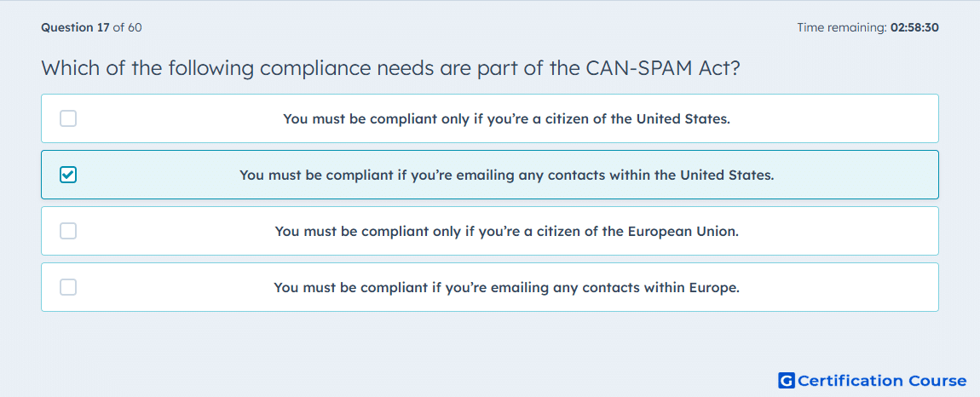Viewport: 980px width, 397px height.
Task: Enable the contacts within Europe checkbox
Action: click(x=68, y=287)
